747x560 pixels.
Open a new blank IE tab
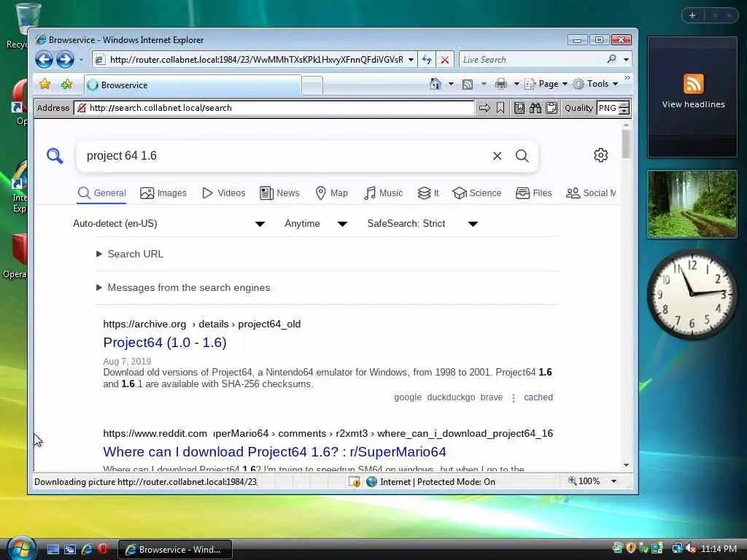pos(312,85)
